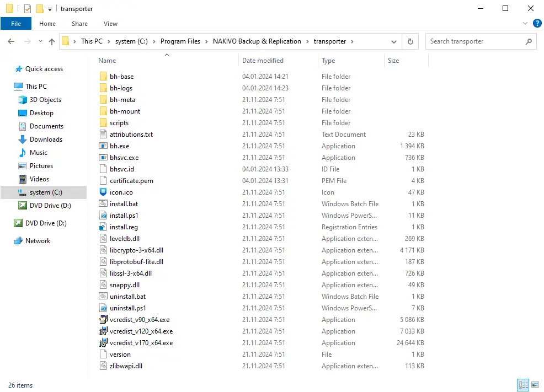Click the icon.ico file icon
The width and height of the screenshot is (544, 392).
(x=103, y=192)
